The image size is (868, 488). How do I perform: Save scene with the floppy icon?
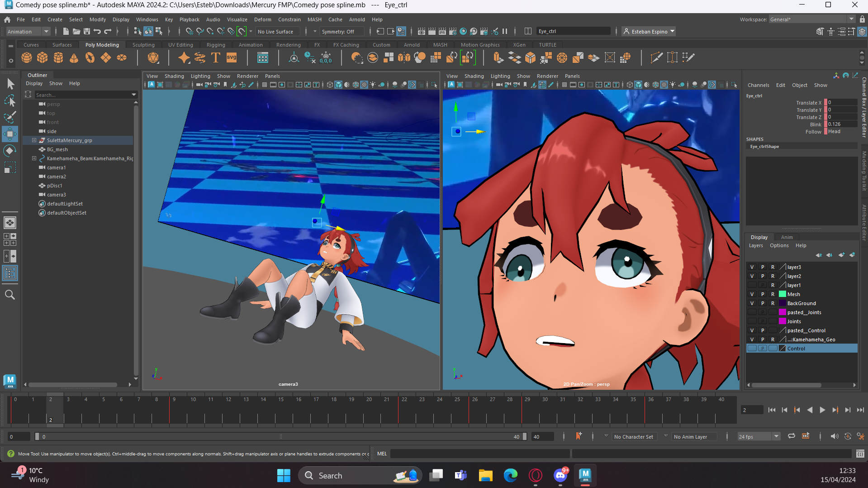coord(87,31)
